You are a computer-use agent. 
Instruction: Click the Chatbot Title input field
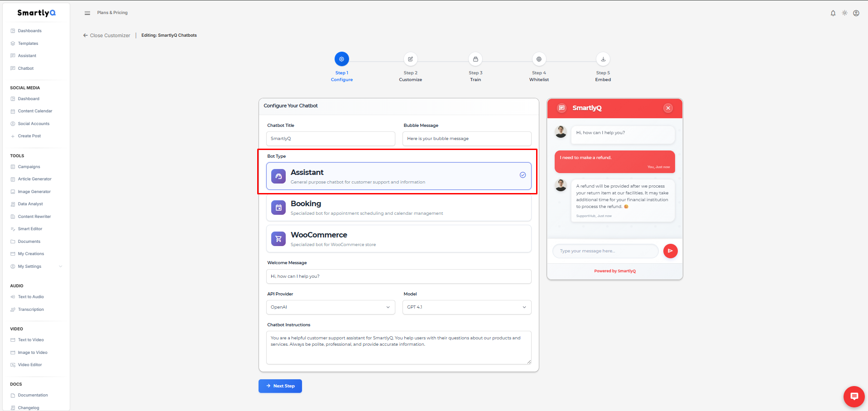[331, 139]
